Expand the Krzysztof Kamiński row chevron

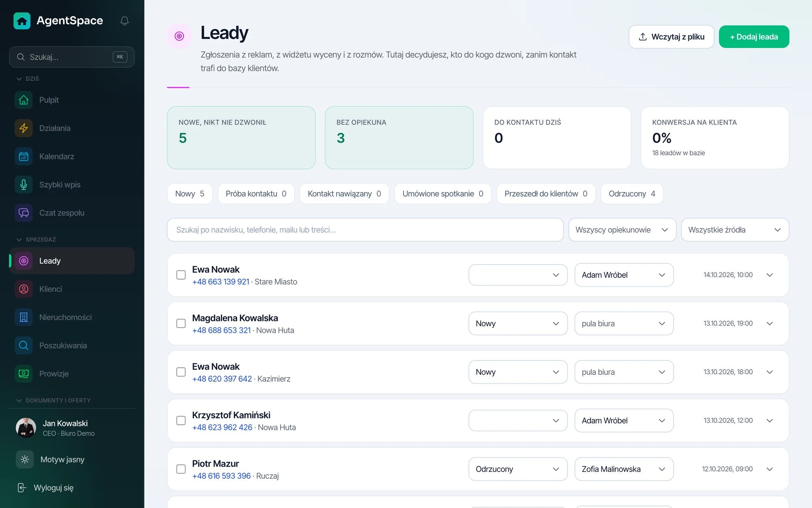(x=770, y=421)
